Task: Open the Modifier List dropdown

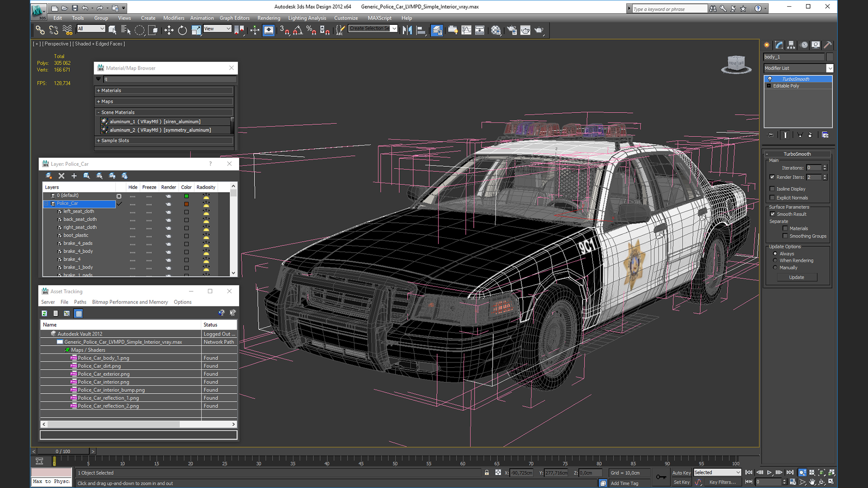Action: pos(798,68)
